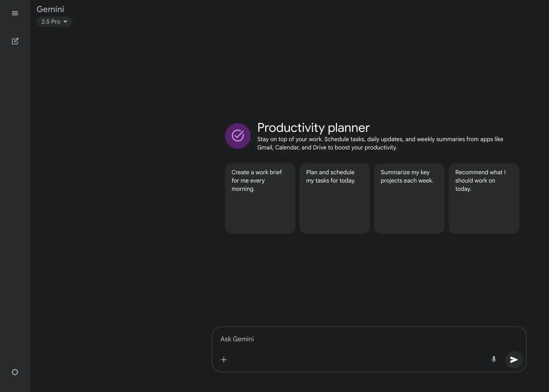Click the purple Productivity planner checkmark icon

click(238, 136)
